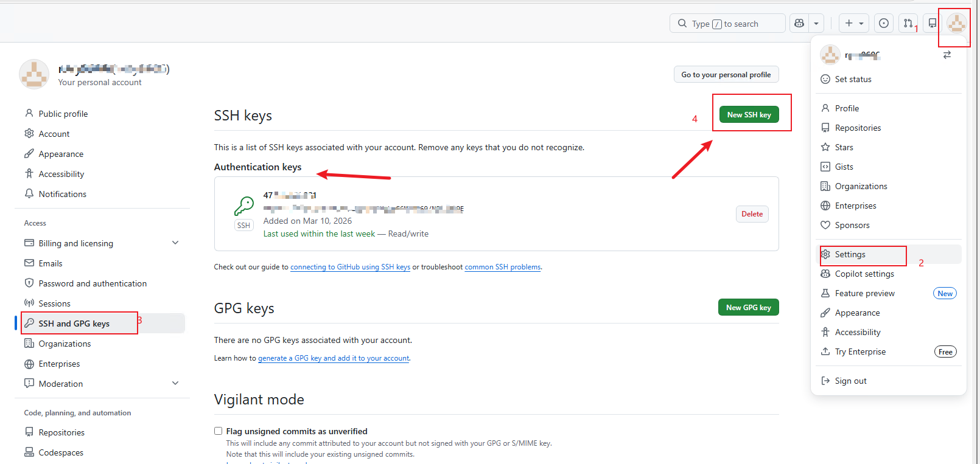
Task: Select SSH and GPG keys sidebar item
Action: tap(102, 324)
